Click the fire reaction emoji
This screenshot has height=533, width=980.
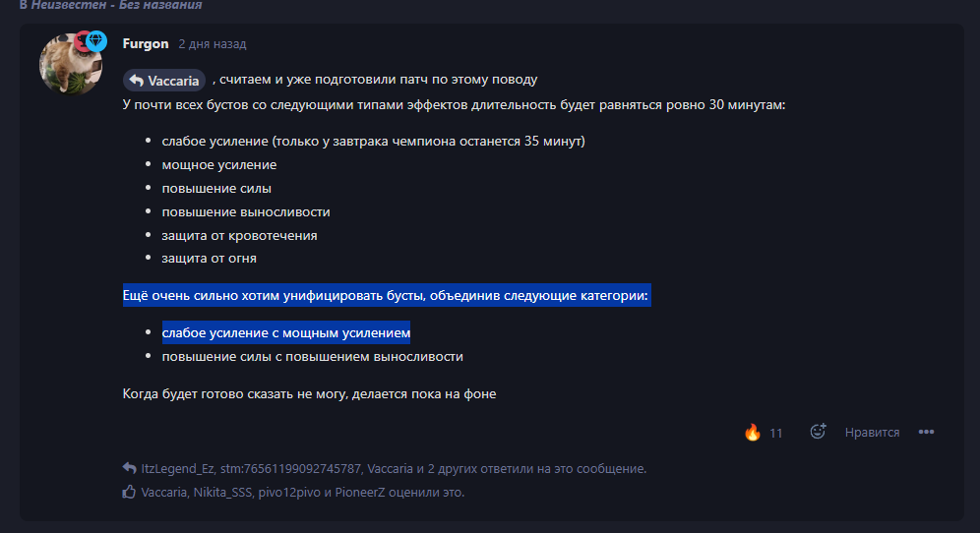click(x=753, y=433)
